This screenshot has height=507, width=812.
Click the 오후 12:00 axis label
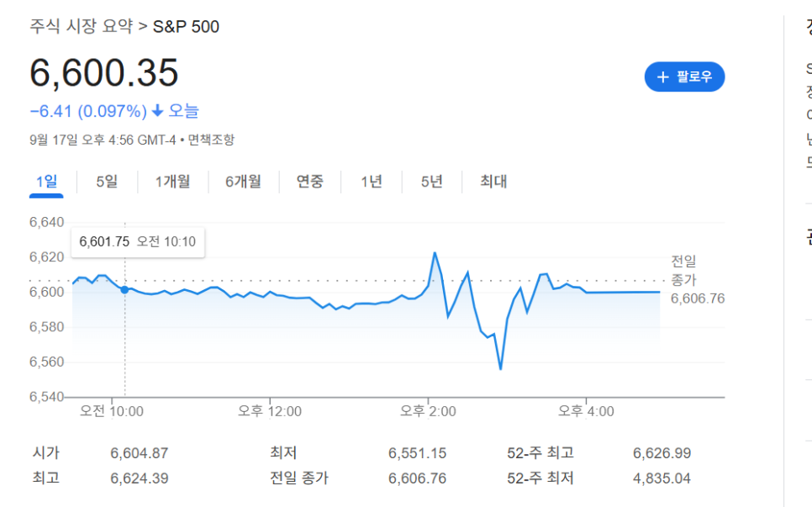(270, 411)
